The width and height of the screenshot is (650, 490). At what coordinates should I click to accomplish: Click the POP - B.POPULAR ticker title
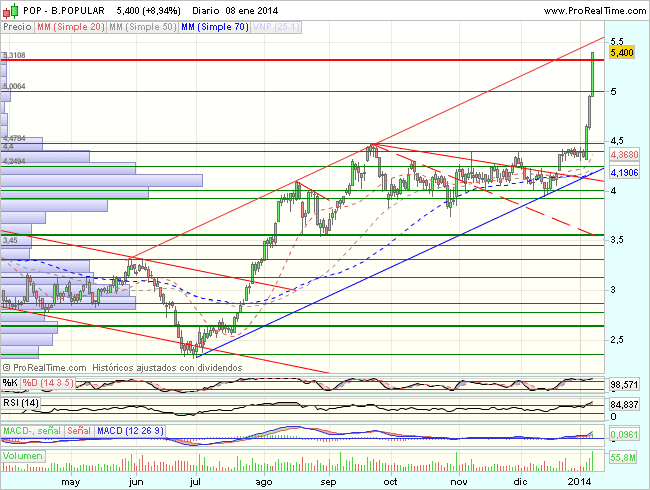[x=64, y=11]
